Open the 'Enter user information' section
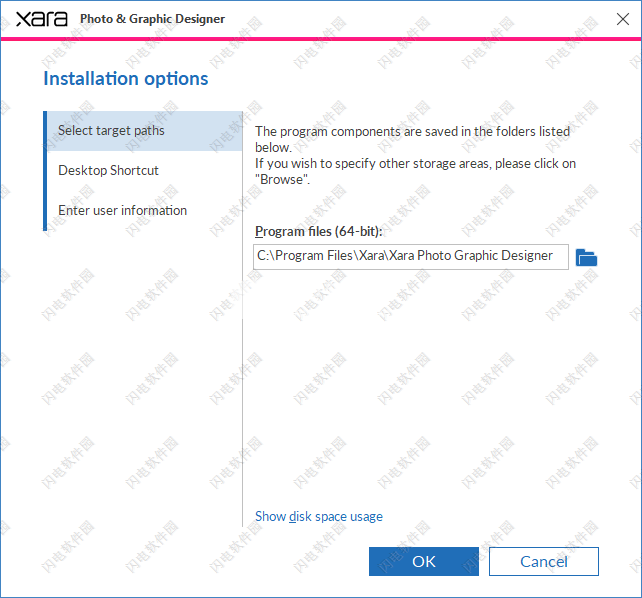The width and height of the screenshot is (642, 598). click(145, 210)
